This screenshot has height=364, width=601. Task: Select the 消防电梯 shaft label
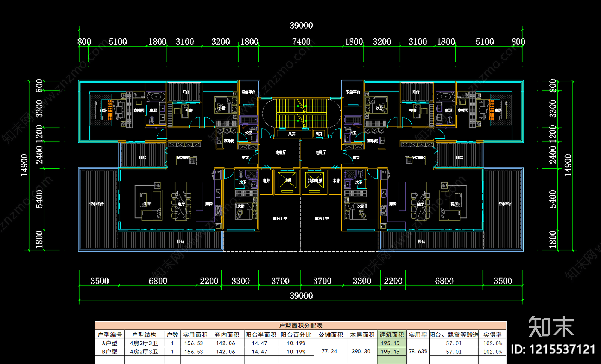(315, 181)
